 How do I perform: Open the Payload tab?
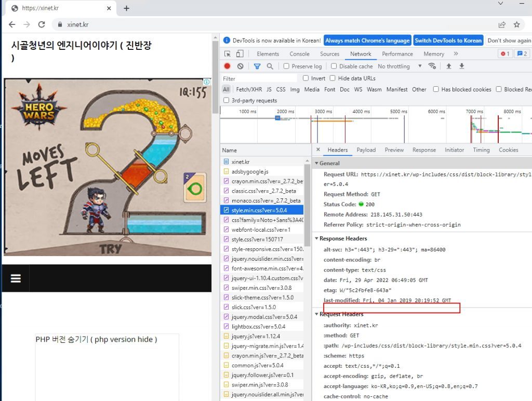point(366,150)
